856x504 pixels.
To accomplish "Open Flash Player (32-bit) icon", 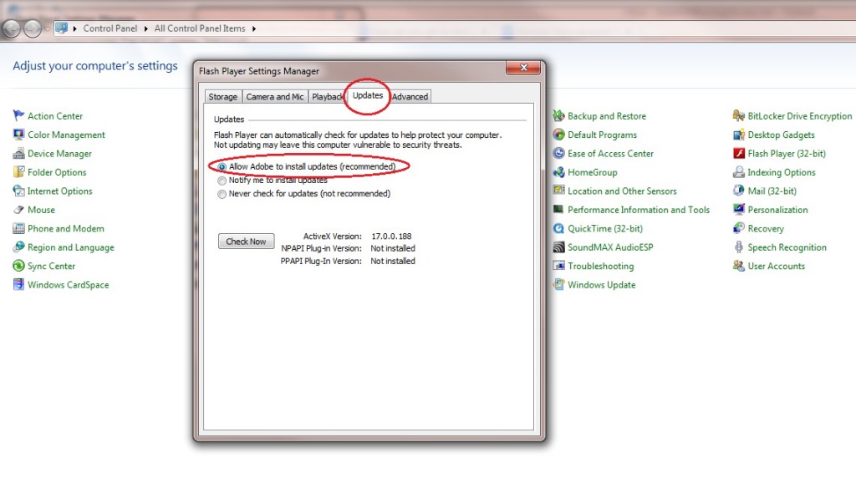I will (739, 154).
